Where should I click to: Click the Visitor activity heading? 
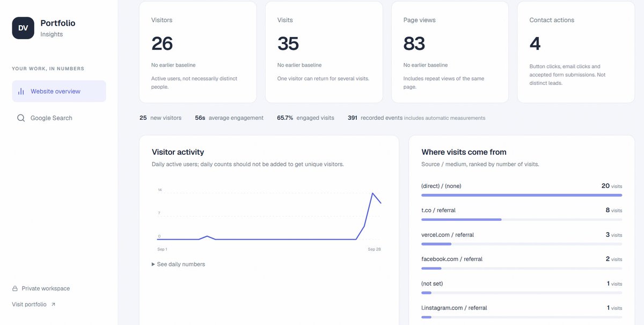pyautogui.click(x=178, y=152)
